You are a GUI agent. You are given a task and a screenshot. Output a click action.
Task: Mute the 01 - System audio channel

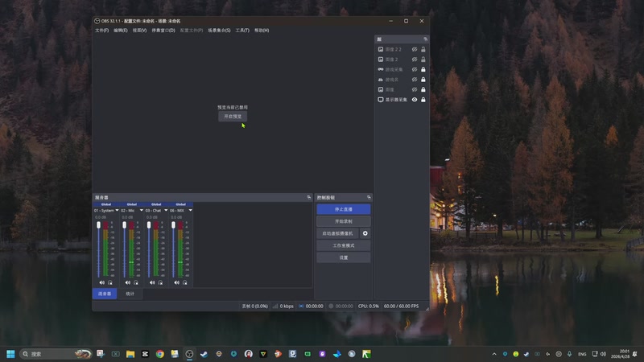coord(101,282)
